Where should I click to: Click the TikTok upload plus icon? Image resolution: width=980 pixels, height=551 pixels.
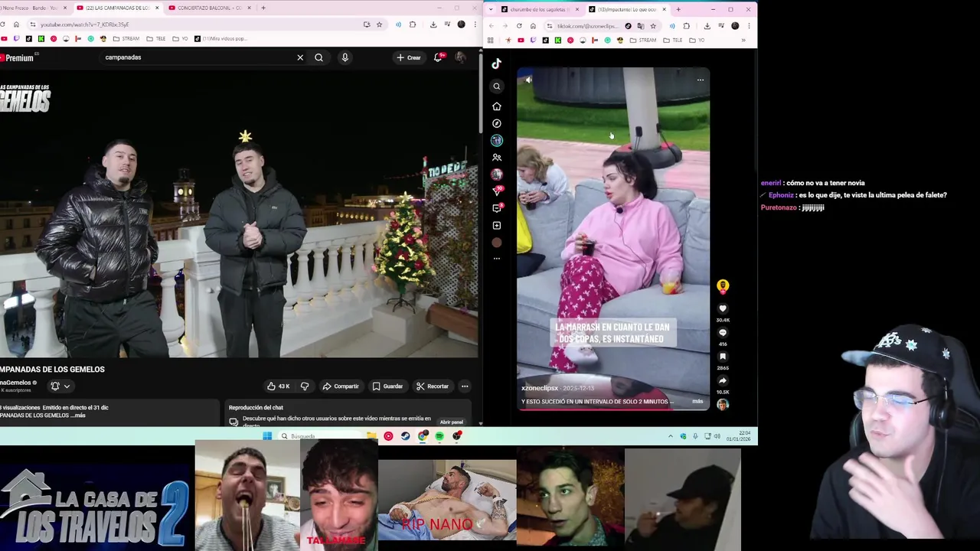(496, 226)
